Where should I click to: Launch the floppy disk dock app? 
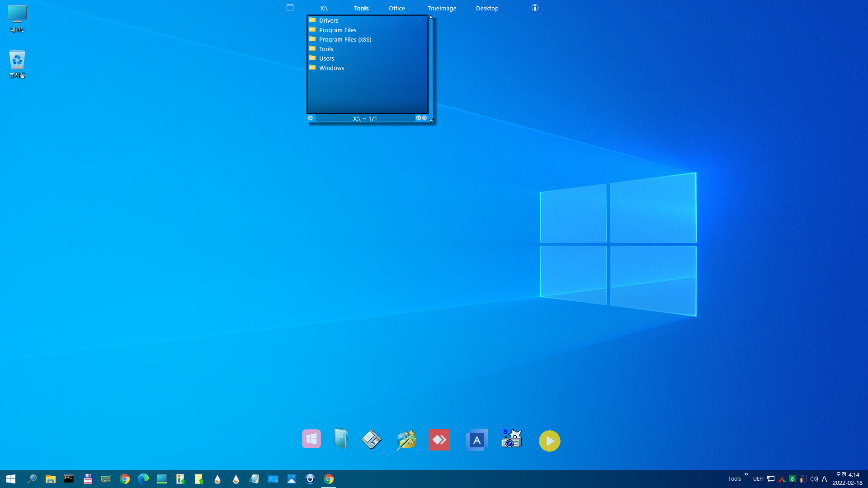372,439
